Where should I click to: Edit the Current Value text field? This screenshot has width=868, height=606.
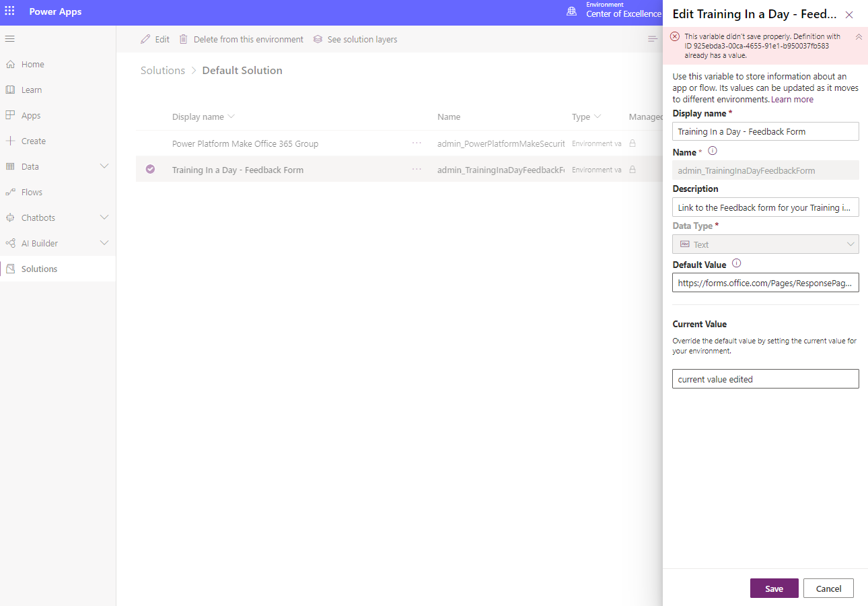pos(765,378)
